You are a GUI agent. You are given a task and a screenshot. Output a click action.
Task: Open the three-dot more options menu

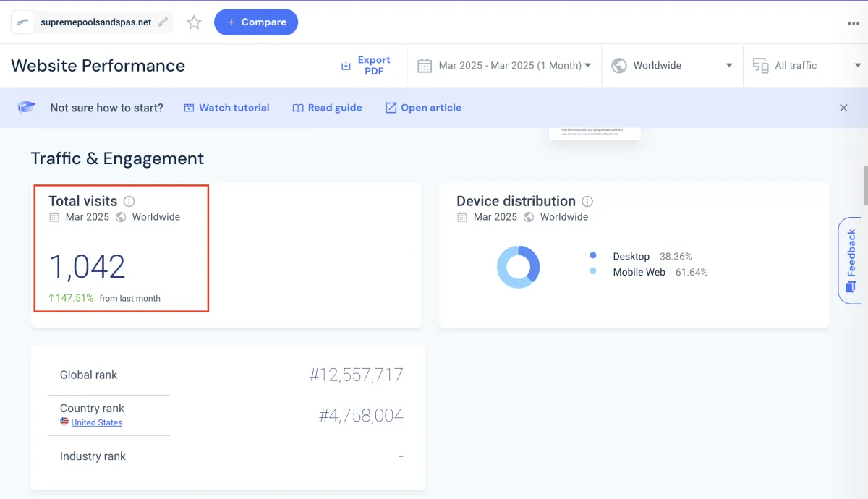(x=854, y=23)
